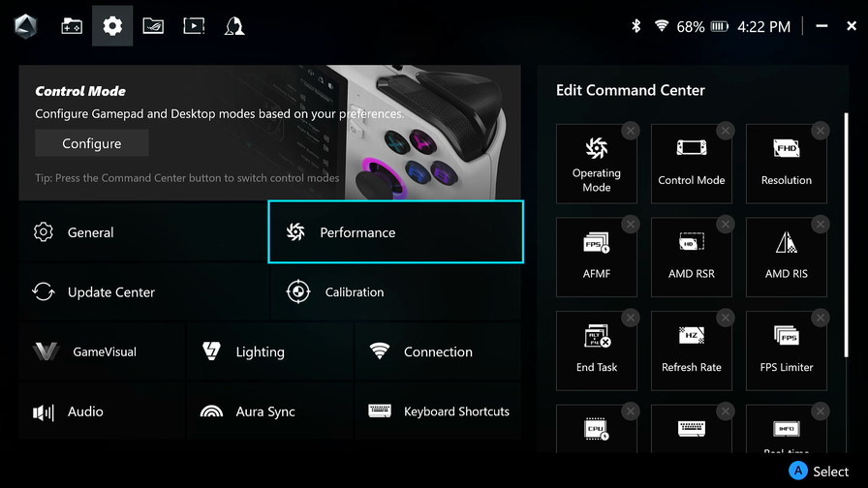
Task: Remove Refresh Rate tile using its X
Action: (726, 318)
